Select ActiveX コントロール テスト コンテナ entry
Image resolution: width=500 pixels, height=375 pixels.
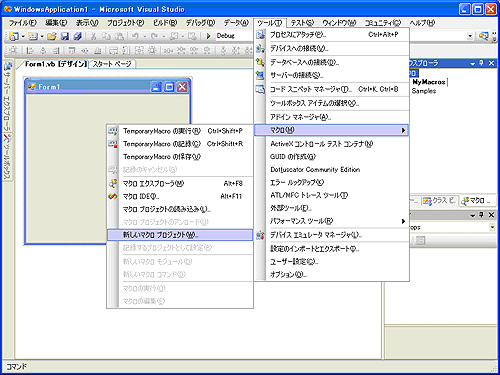(332, 144)
